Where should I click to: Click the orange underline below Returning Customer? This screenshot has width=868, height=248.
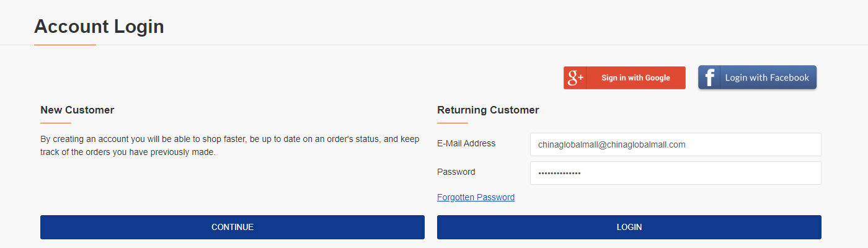(x=453, y=123)
